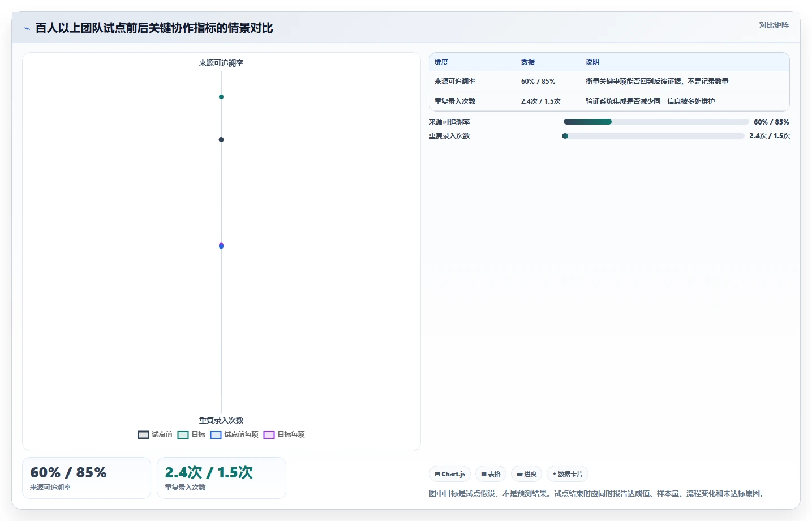This screenshot has width=812, height=521.
Task: Click the blue-purple data point on the chart
Action: [221, 246]
